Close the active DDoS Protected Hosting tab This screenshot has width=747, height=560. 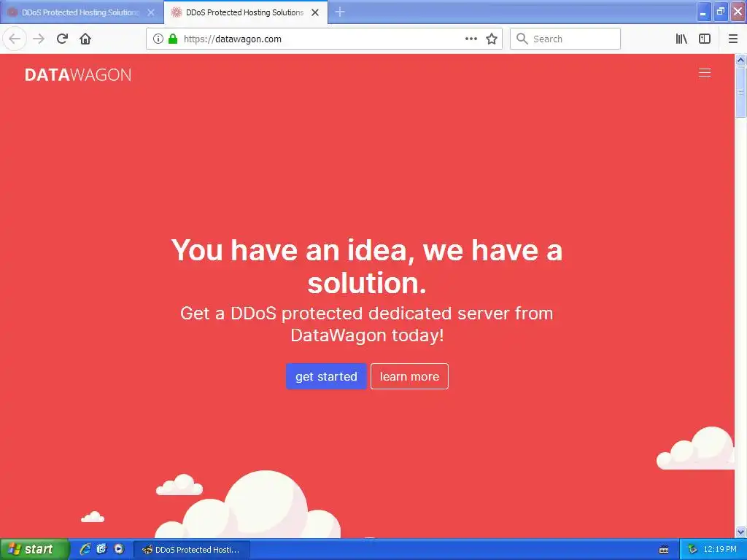pyautogui.click(x=315, y=12)
